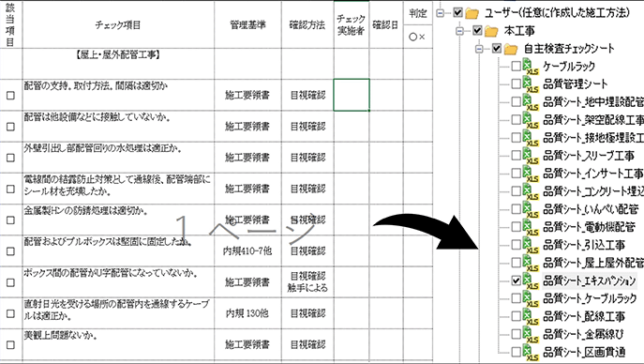The image size is (644, 364).
Task: Collapse the 自主検査チェックシート node
Action: click(x=479, y=49)
